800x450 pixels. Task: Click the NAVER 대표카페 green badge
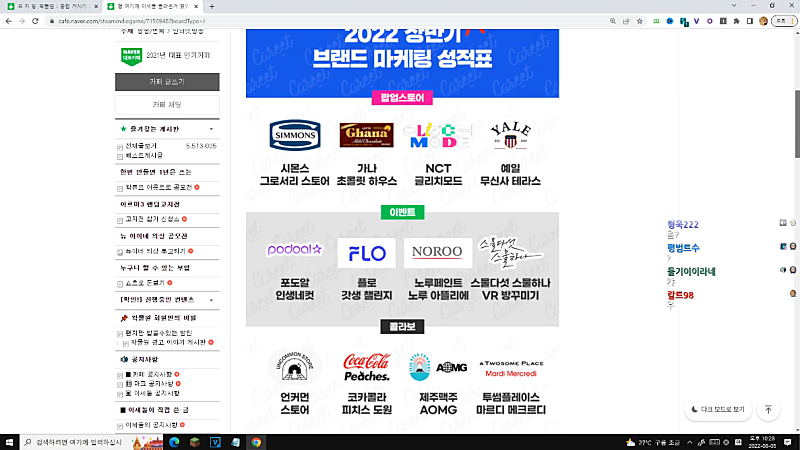(x=131, y=56)
